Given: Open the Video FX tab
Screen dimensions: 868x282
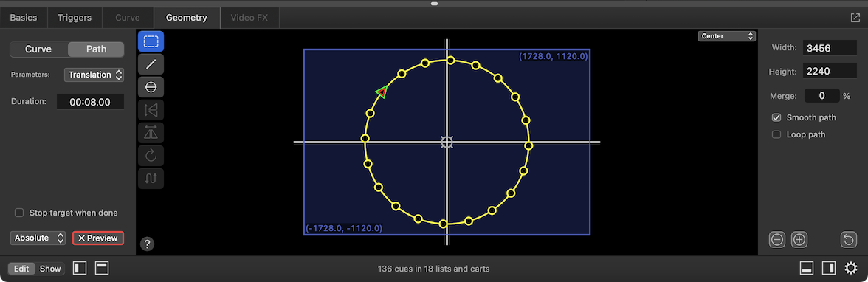Looking at the screenshot, I should click(249, 18).
